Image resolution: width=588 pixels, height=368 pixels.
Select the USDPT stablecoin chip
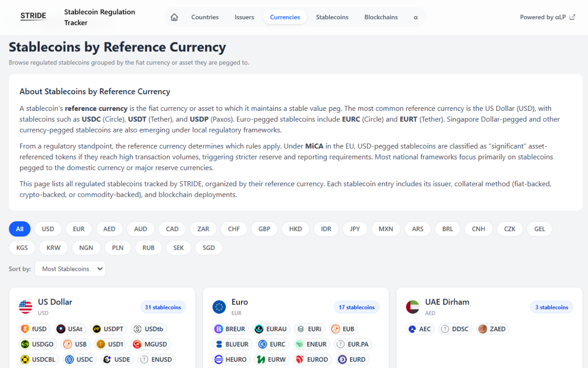tap(109, 329)
